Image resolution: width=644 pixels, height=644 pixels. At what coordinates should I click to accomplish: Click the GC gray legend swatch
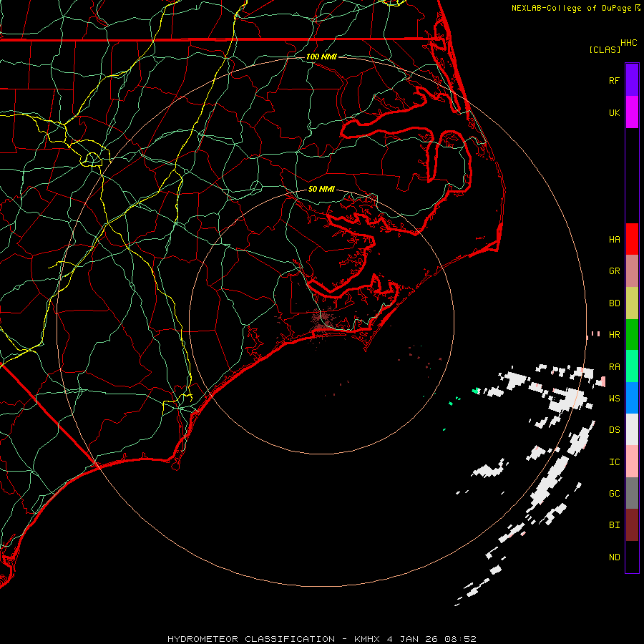click(x=632, y=493)
